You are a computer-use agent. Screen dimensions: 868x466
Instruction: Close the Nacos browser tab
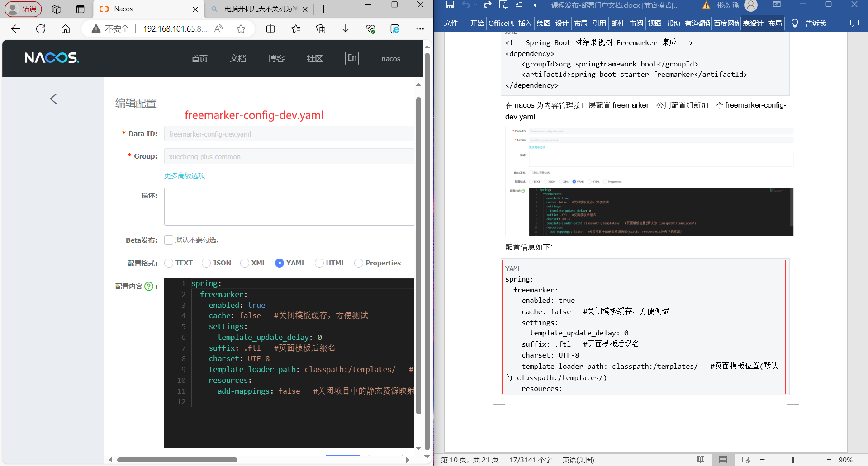click(195, 9)
